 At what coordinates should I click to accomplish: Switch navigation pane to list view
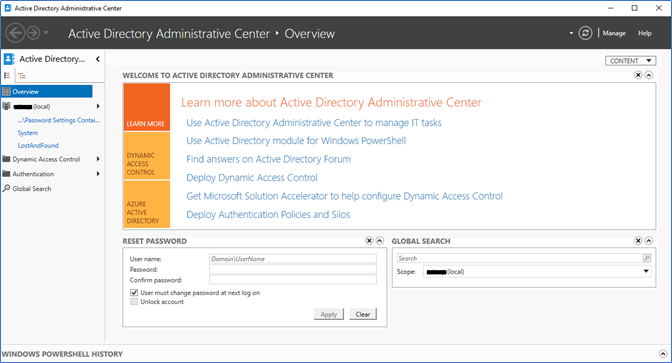pyautogui.click(x=7, y=75)
